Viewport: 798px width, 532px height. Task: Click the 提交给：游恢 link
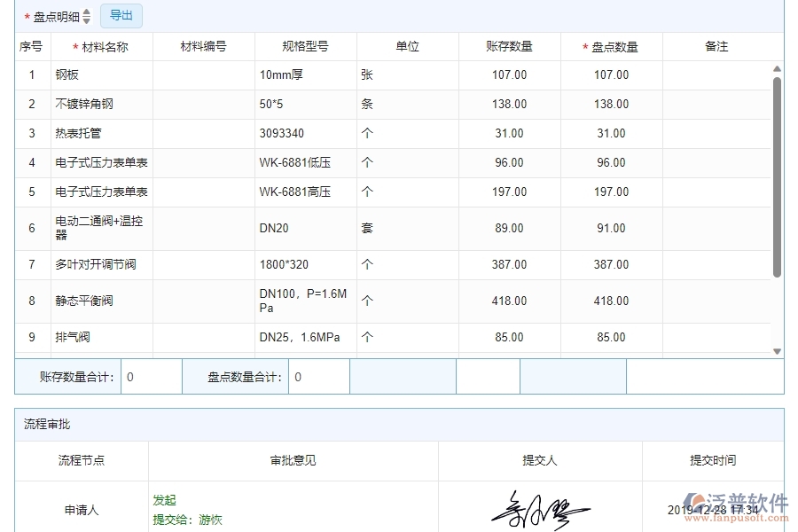[x=185, y=520]
